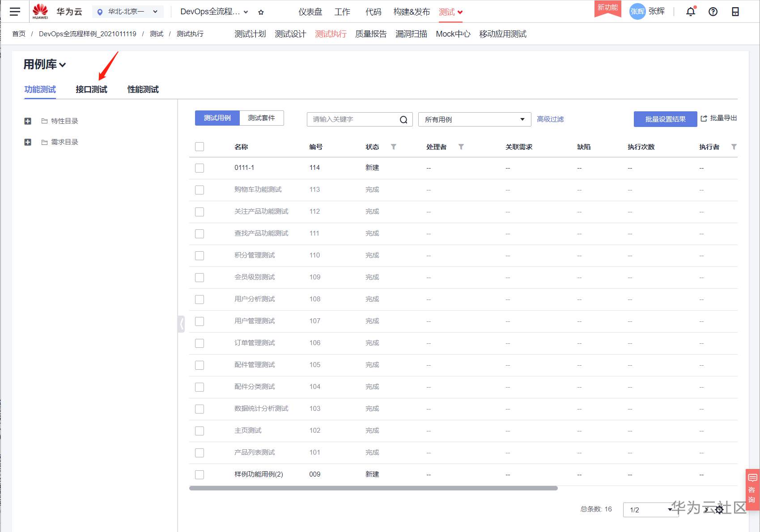Go to 质量报告 submenu
This screenshot has height=532, width=760.
tap(371, 34)
